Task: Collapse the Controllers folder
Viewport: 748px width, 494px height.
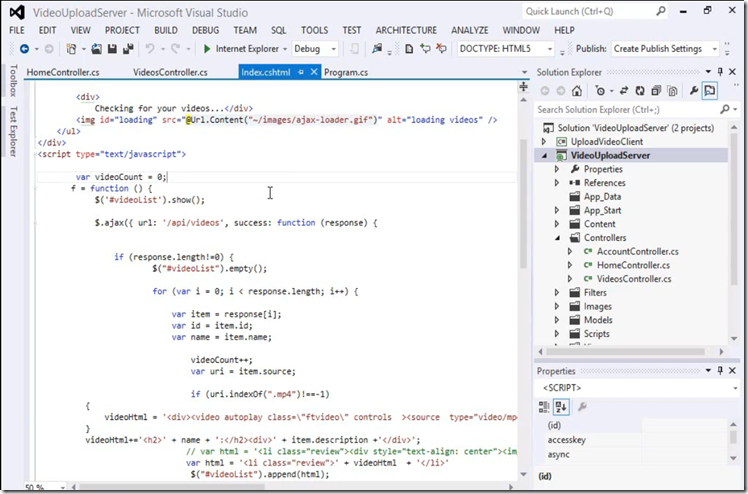Action: (557, 238)
